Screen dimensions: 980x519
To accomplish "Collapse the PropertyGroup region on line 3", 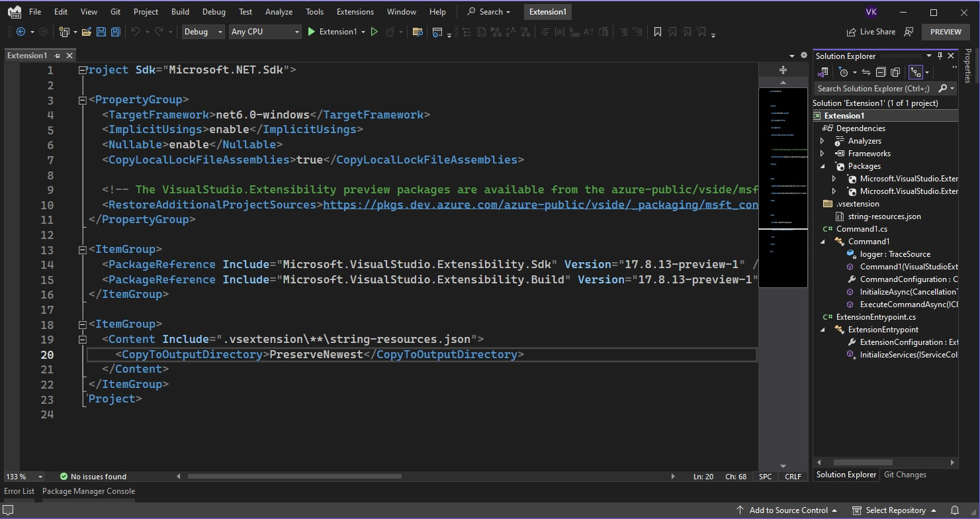I will 82,99.
